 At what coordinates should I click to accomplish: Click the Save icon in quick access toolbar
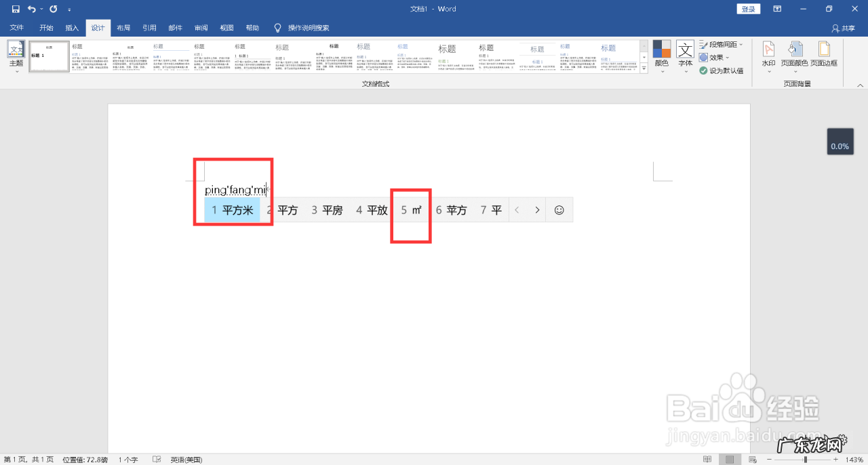(16, 9)
